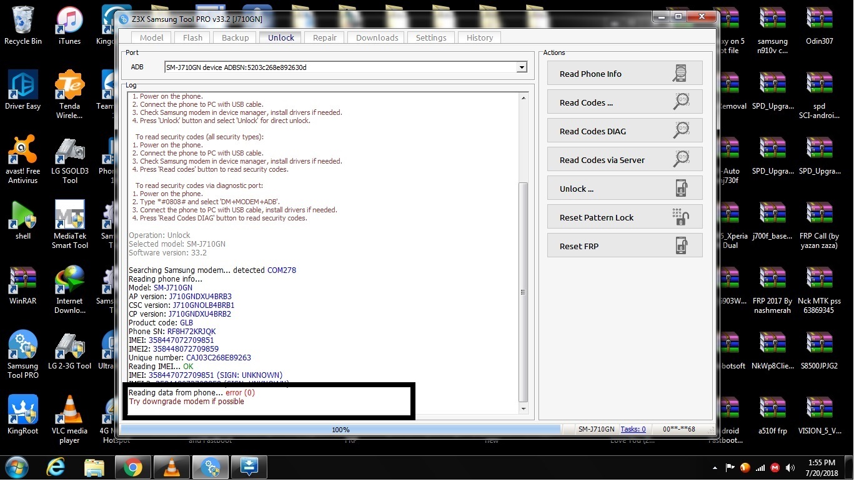Open Internet Download Manager icon
This screenshot has height=504, width=864.
coord(69,290)
